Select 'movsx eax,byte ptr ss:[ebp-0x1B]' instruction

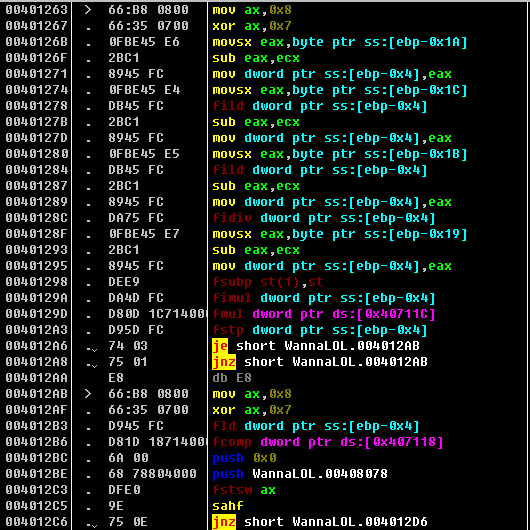coord(340,154)
